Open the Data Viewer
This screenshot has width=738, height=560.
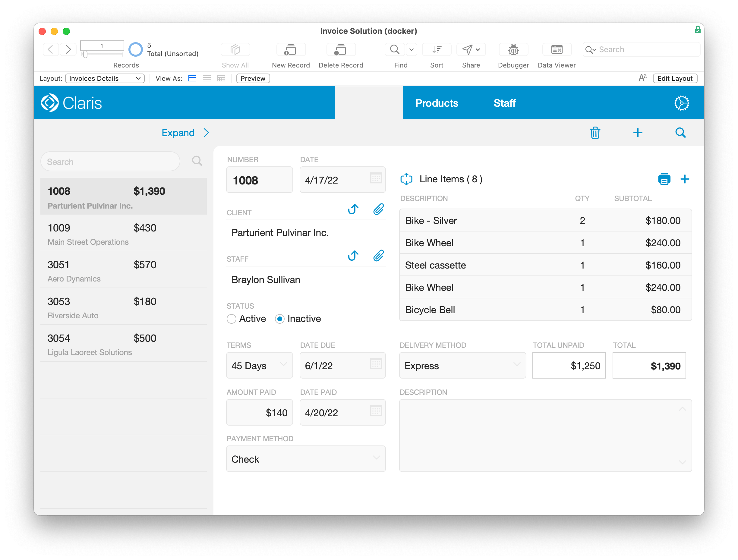click(x=557, y=49)
